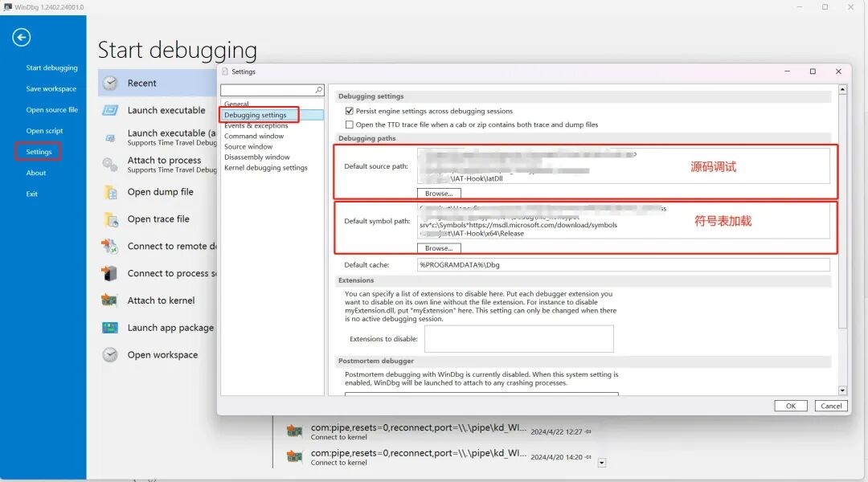Click the Launch app package icon
Viewport: 868px width, 482px height.
coord(109,328)
